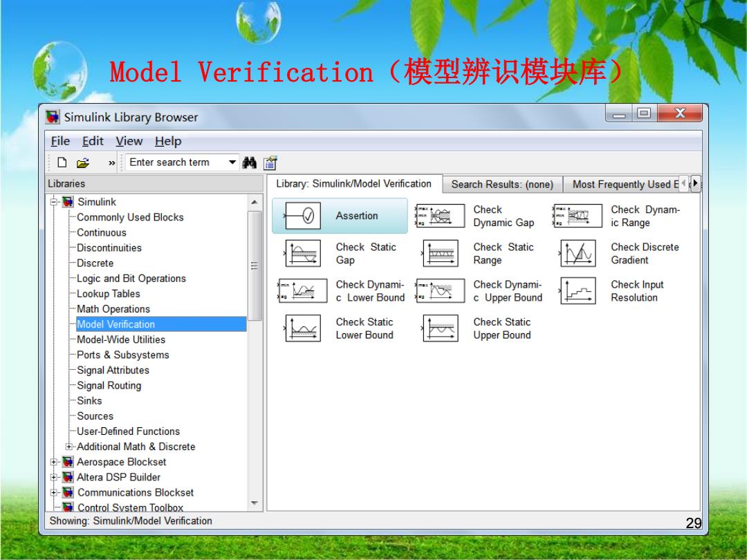This screenshot has width=747, height=560.
Task: Click the Communications Blockset library icon
Action: point(68,492)
